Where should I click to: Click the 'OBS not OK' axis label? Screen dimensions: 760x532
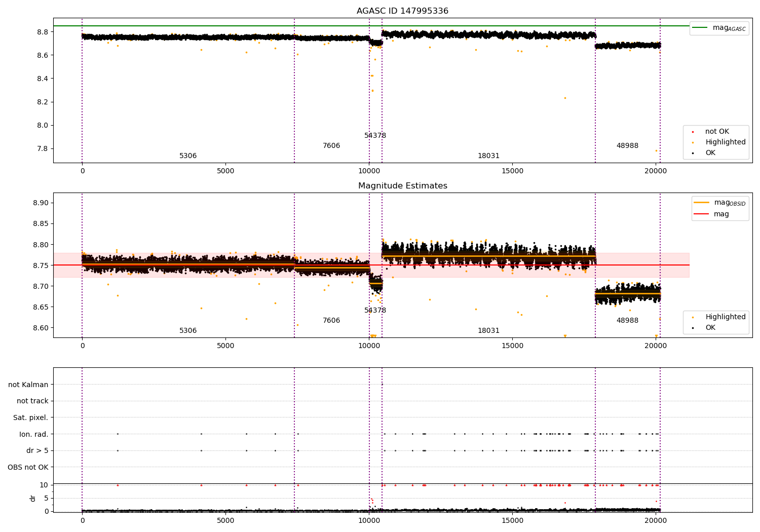click(28, 467)
